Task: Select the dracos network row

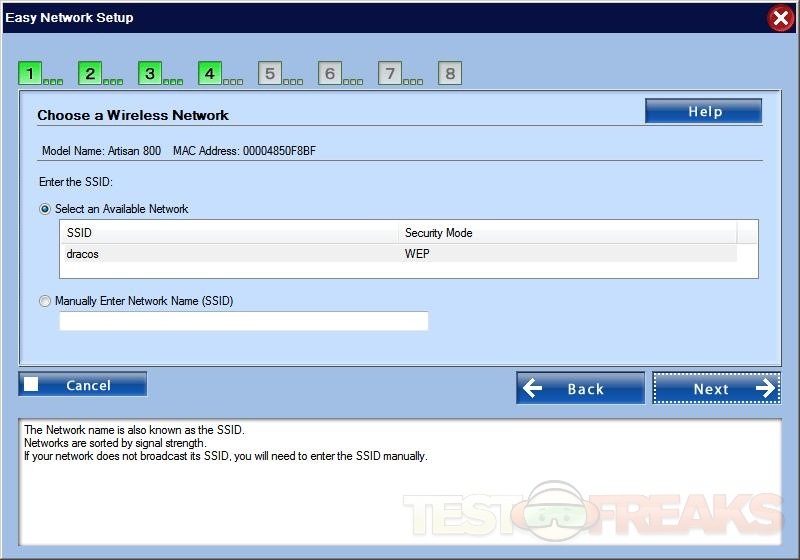Action: pyautogui.click(x=229, y=254)
